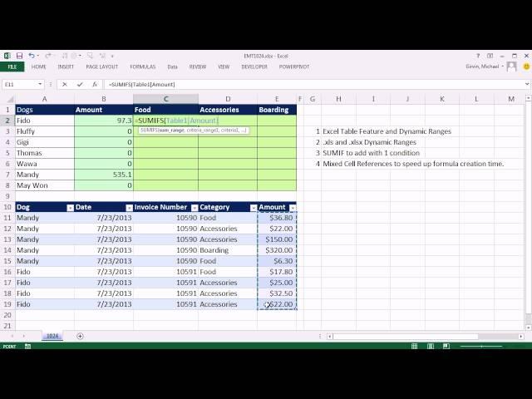Image resolution: width=532 pixels, height=399 pixels.
Task: Click the Name Box field showing E11
Action: coord(19,85)
